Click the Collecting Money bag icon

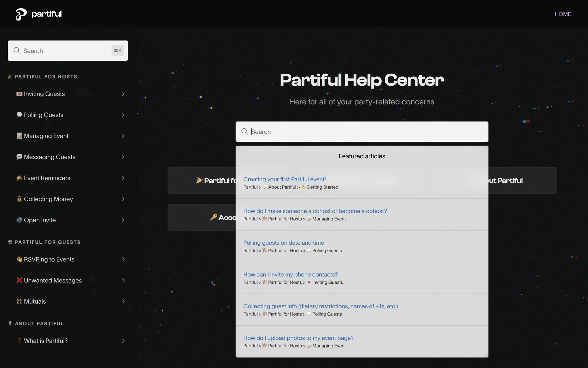coord(19,199)
